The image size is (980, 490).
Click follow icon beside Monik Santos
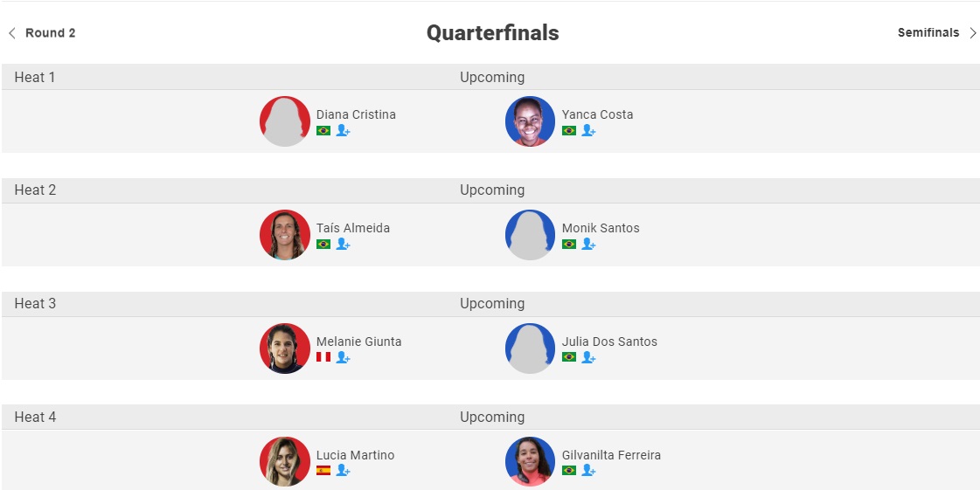point(588,244)
